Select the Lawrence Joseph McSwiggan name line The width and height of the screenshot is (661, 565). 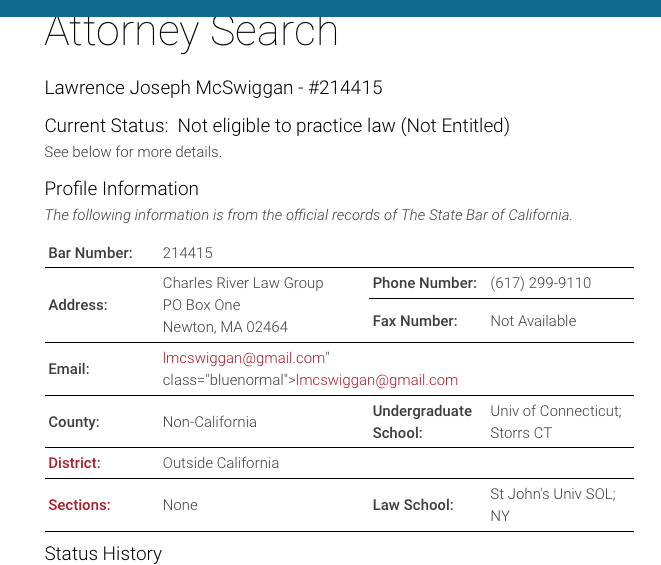point(213,88)
